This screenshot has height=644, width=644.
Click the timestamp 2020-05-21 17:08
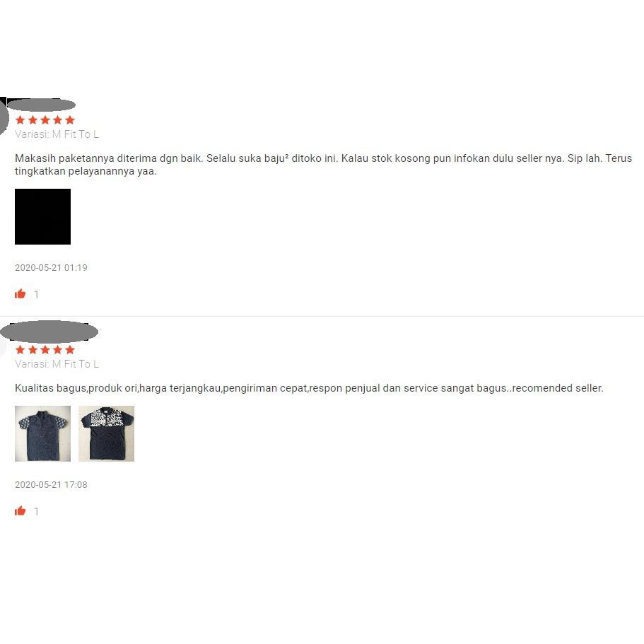51,484
